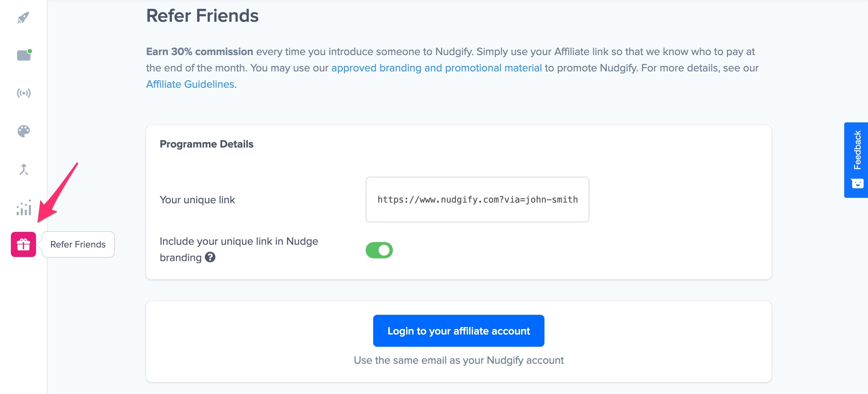
Task: Select the color palette sidebar icon
Action: click(x=23, y=131)
